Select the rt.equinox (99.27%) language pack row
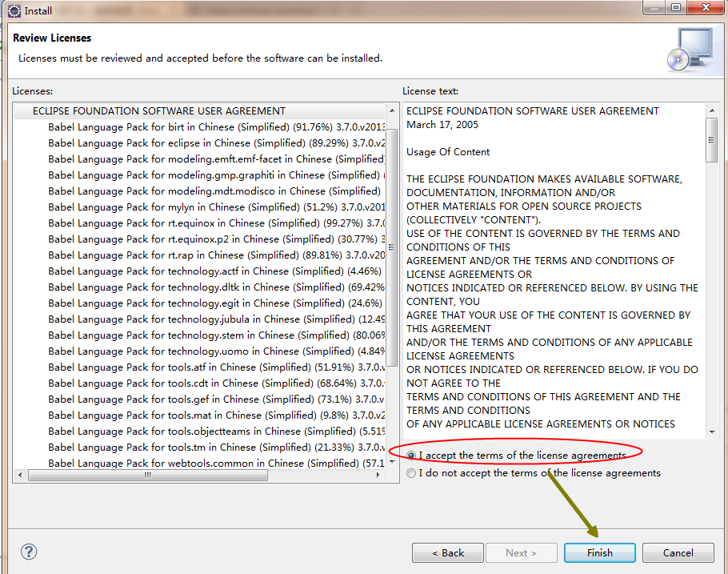This screenshot has width=728, height=574. click(x=216, y=223)
